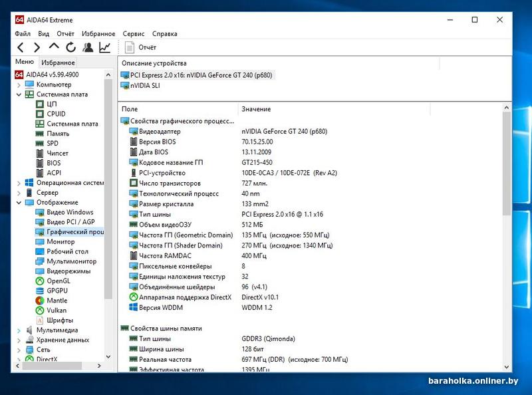Select the Mantle icon in tree

tap(40, 301)
